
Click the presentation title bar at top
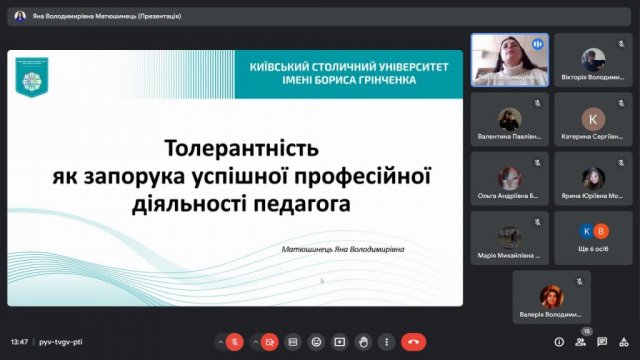coord(319,16)
